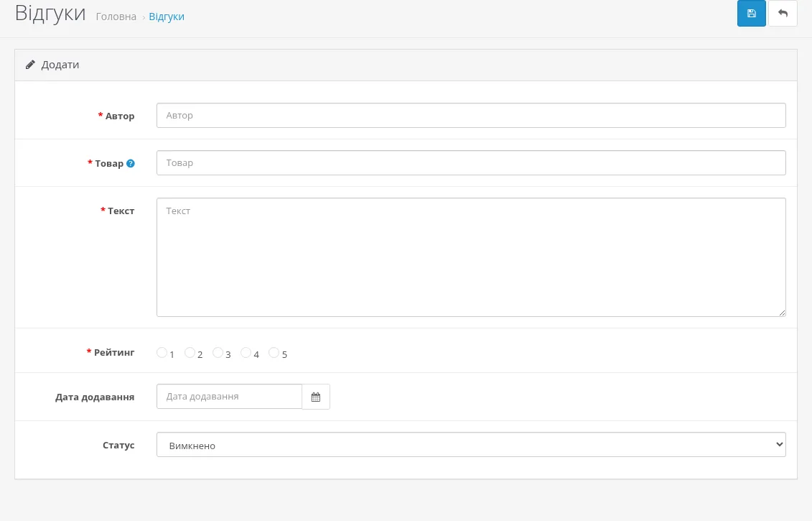Screen dimensions: 812x521
Task: Select rating 3 radio button
Action: (218, 353)
